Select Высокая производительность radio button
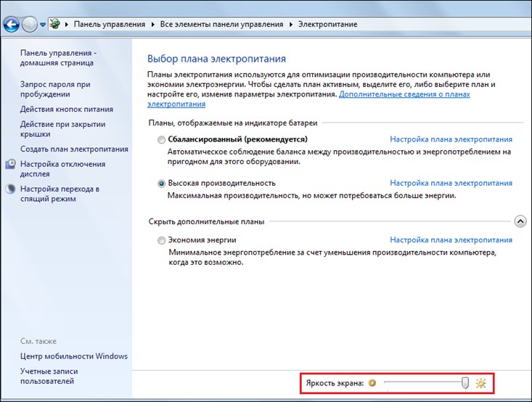Screen dimensions: 532x402 pyautogui.click(x=162, y=184)
